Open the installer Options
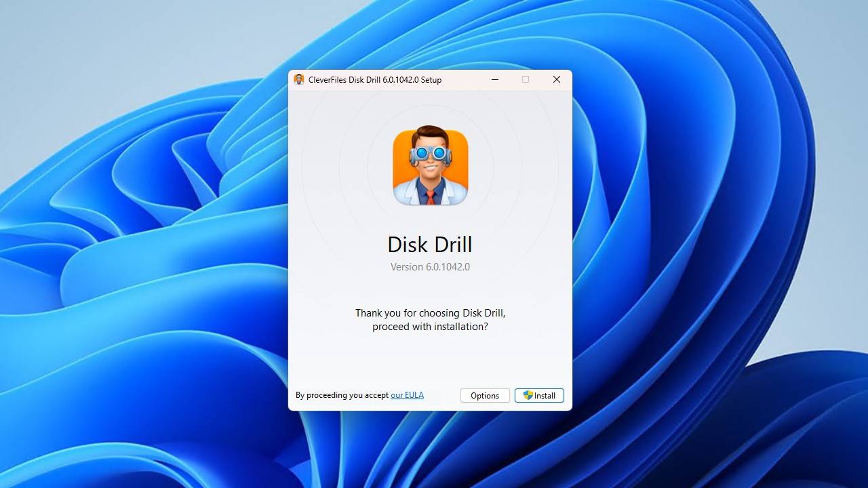 [485, 395]
